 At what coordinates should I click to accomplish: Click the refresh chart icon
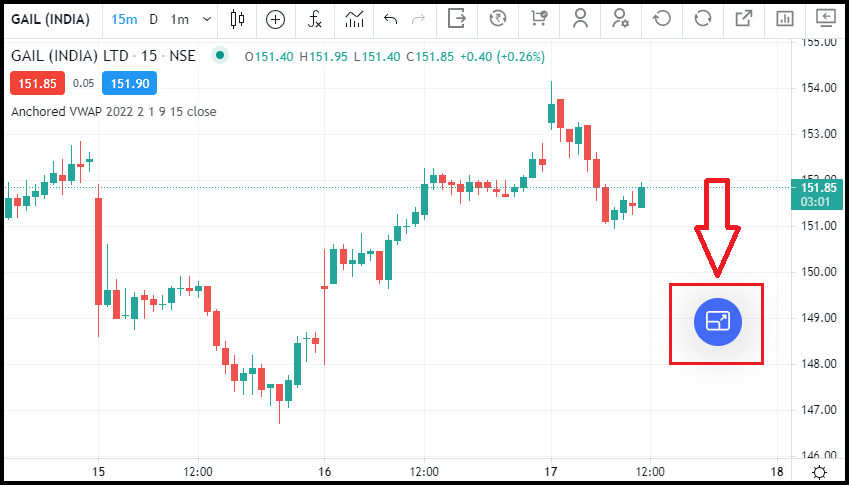(703, 18)
